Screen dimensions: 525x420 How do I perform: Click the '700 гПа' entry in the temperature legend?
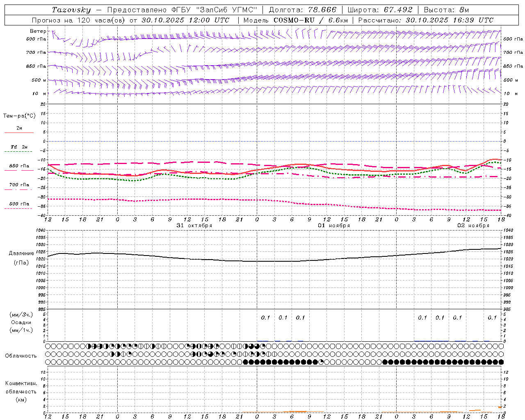[x=19, y=185]
